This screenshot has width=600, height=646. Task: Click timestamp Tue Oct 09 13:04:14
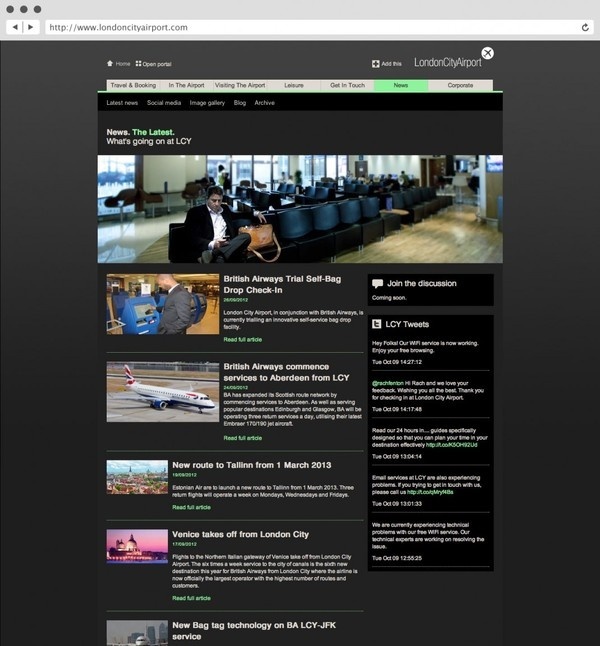397,456
